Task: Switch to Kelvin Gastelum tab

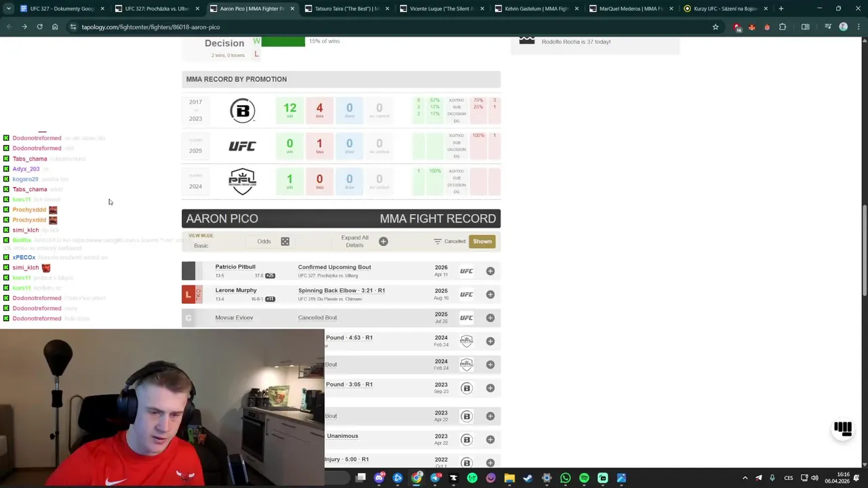Action: tap(536, 9)
